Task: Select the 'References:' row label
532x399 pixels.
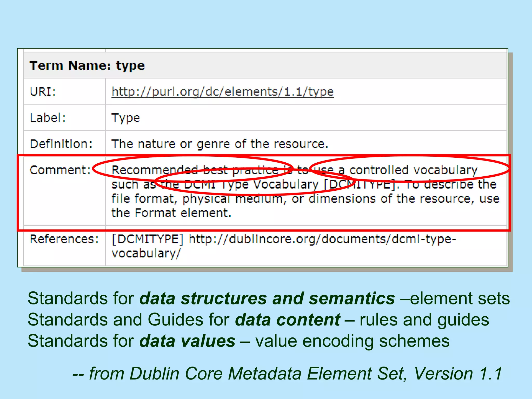Action: click(64, 239)
